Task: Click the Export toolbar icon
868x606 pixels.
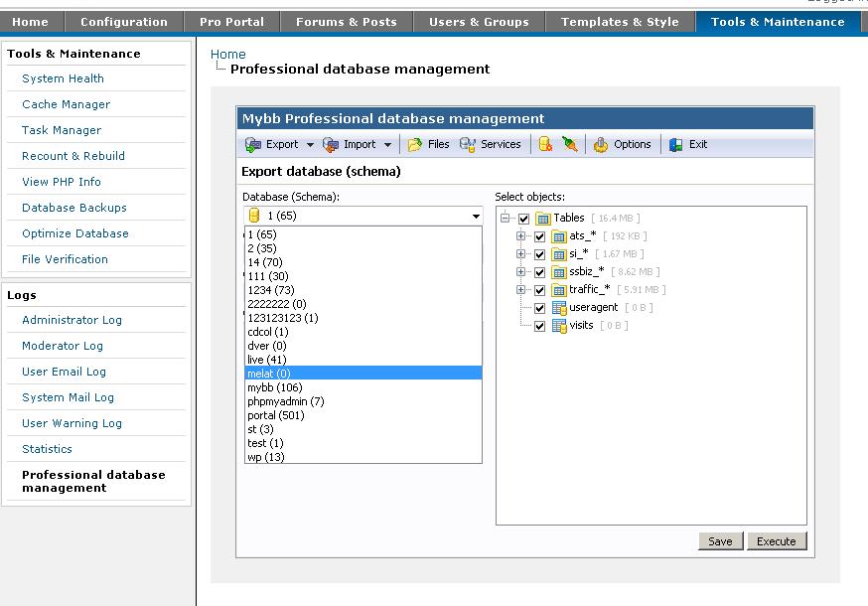Action: (254, 145)
